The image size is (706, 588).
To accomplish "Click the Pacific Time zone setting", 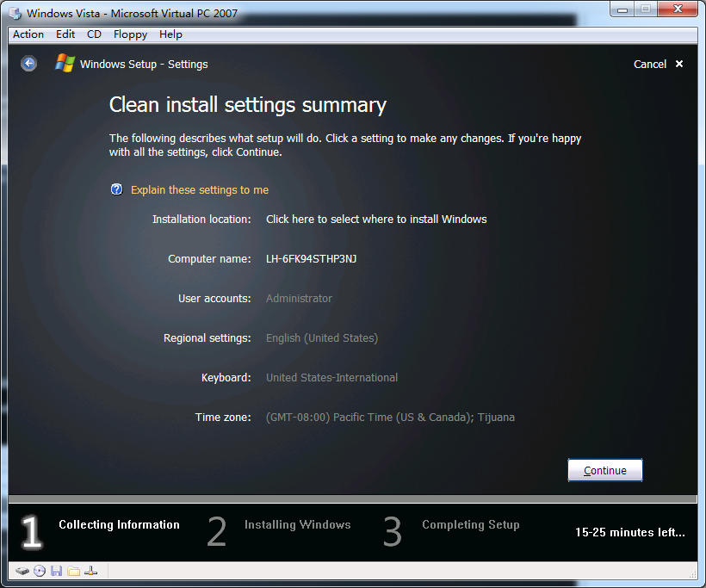I will point(390,418).
